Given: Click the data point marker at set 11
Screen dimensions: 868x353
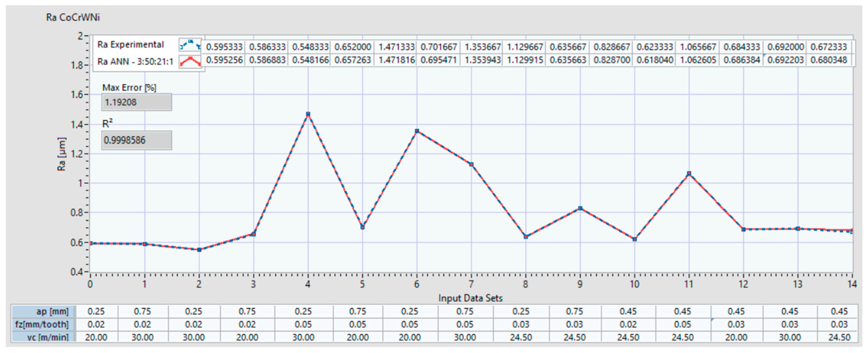Looking at the screenshot, I should pos(689,173).
